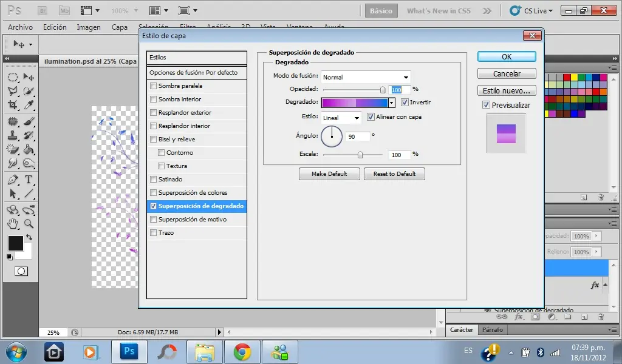
Task: Select the Paint Bucket tool
Action: 28,149
